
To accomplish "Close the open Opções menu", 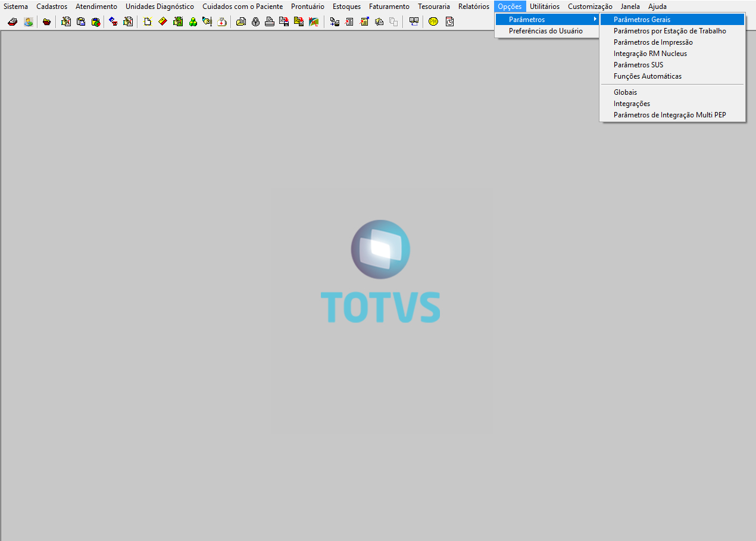I will pos(510,7).
